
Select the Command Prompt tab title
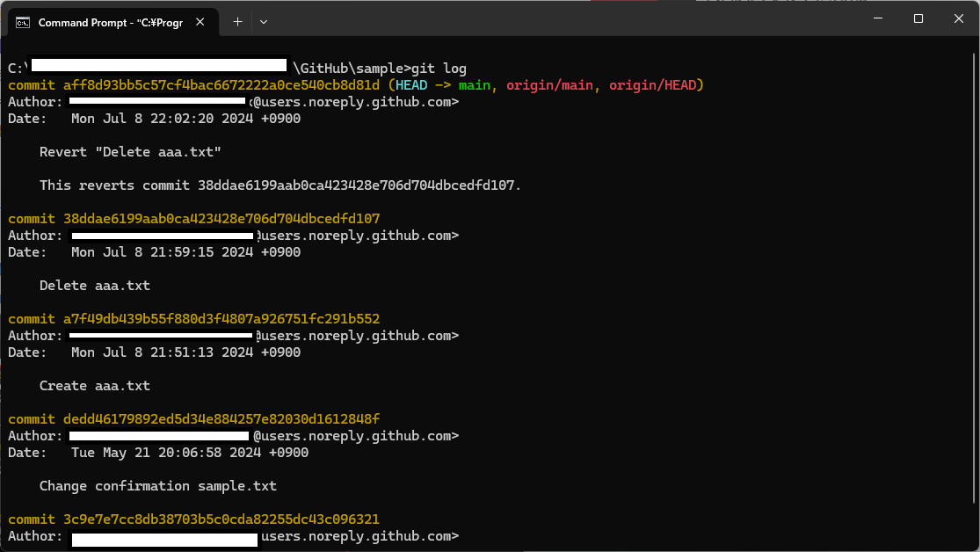point(111,23)
